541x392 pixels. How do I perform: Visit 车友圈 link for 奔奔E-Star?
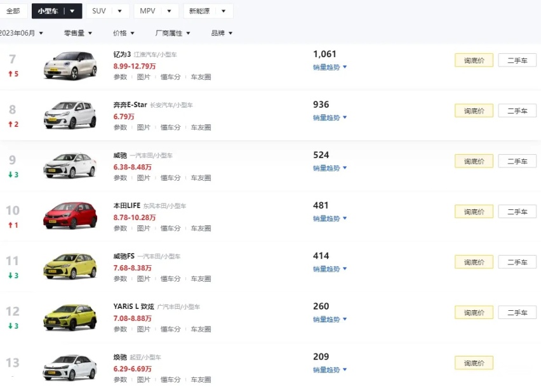pyautogui.click(x=201, y=127)
